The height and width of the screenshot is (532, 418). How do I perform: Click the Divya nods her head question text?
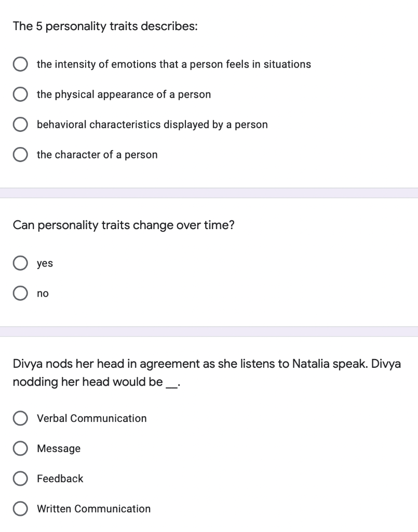point(207,373)
